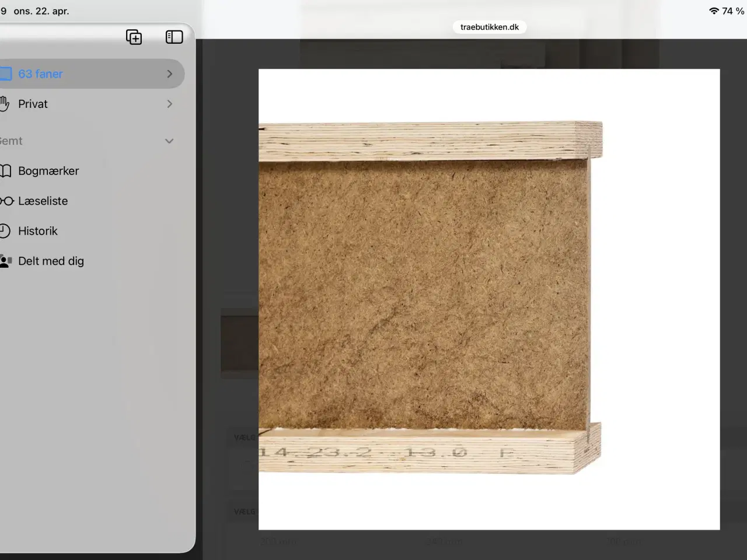The height and width of the screenshot is (560, 747).
Task: Tap the Wi-Fi status icon
Action: point(713,11)
